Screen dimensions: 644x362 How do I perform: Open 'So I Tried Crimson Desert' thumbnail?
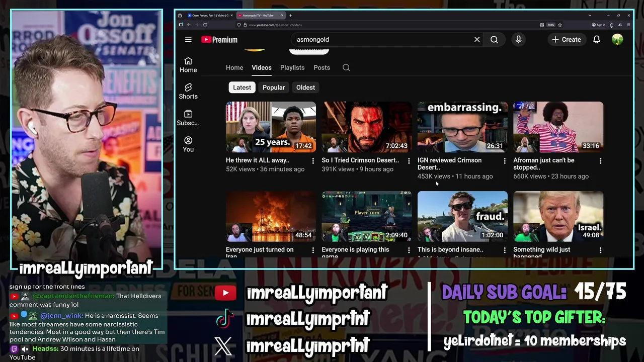[367, 127]
